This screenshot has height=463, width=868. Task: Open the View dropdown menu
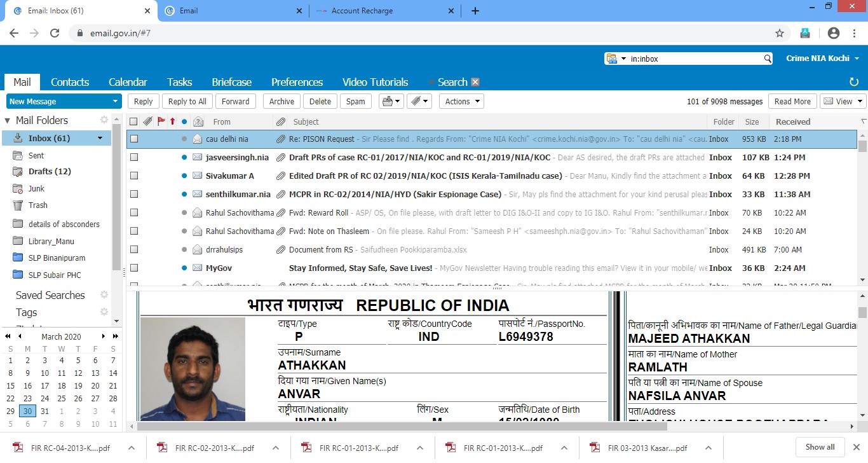[843, 101]
